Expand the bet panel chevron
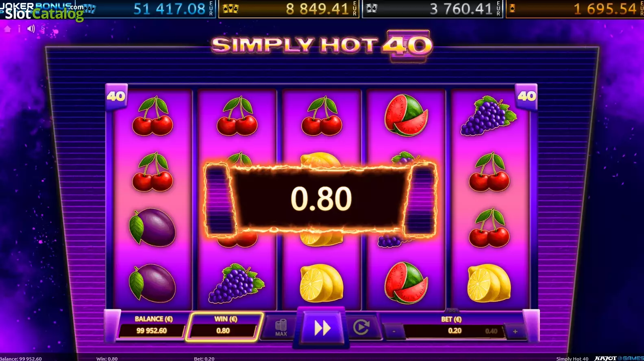 point(452,311)
